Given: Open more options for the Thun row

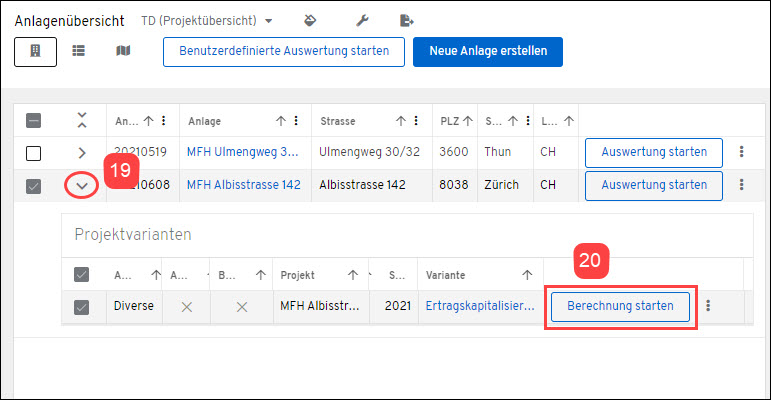Looking at the screenshot, I should tap(741, 152).
